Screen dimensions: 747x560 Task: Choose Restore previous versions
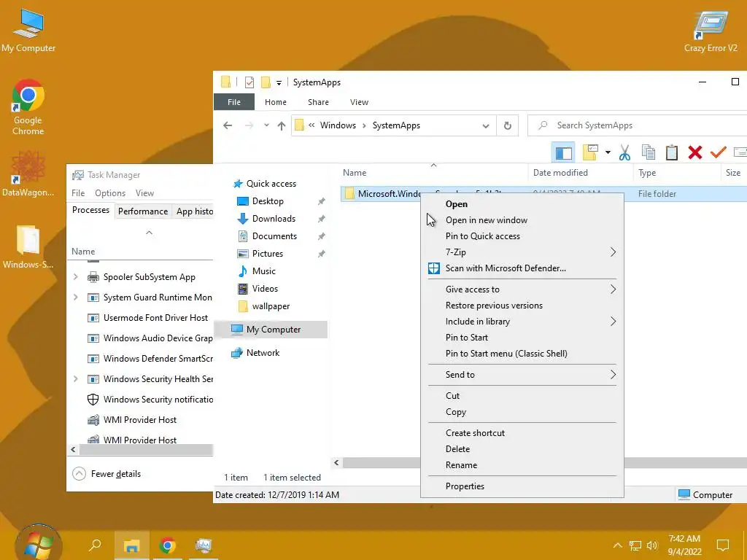click(522, 306)
